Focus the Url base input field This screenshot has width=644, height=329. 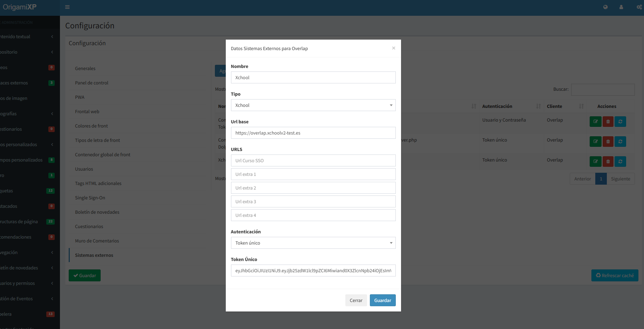[x=313, y=133]
